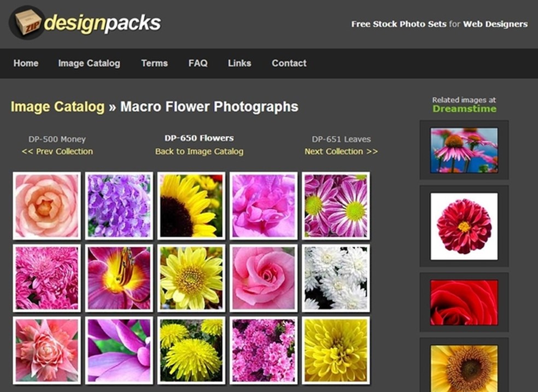Open the pink rose thumbnail in the second row
The height and width of the screenshot is (392, 538).
coord(264,278)
